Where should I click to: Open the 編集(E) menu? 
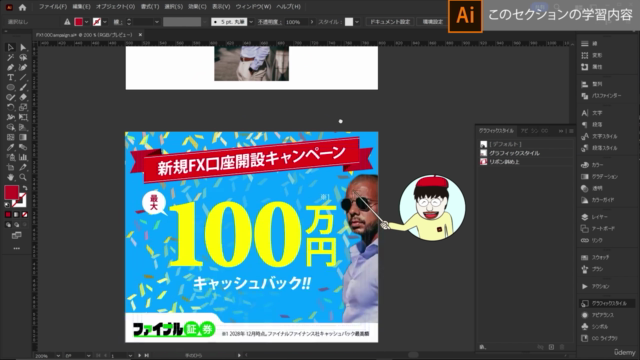click(x=81, y=7)
